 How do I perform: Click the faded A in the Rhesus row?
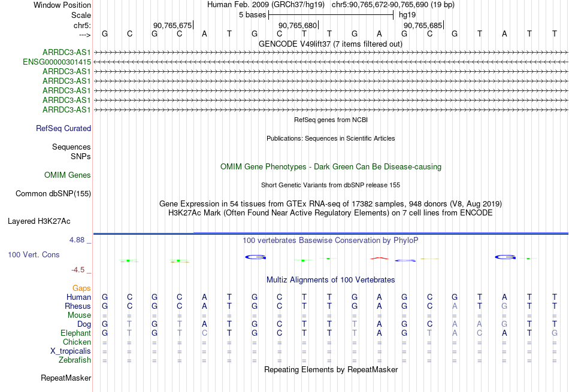(x=455, y=306)
